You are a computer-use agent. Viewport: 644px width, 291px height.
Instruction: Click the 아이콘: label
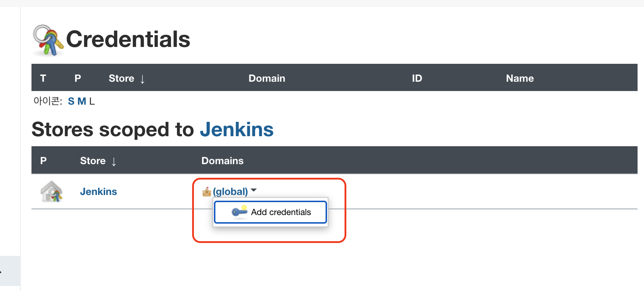(48, 101)
